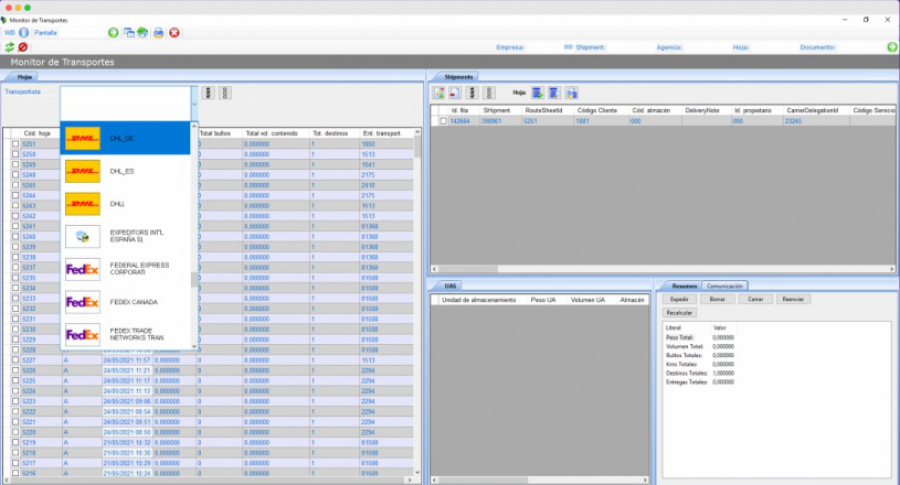Viewport: 900px width, 485px height.
Task: Select DHL_ES carrier from dropdown list
Action: (125, 171)
